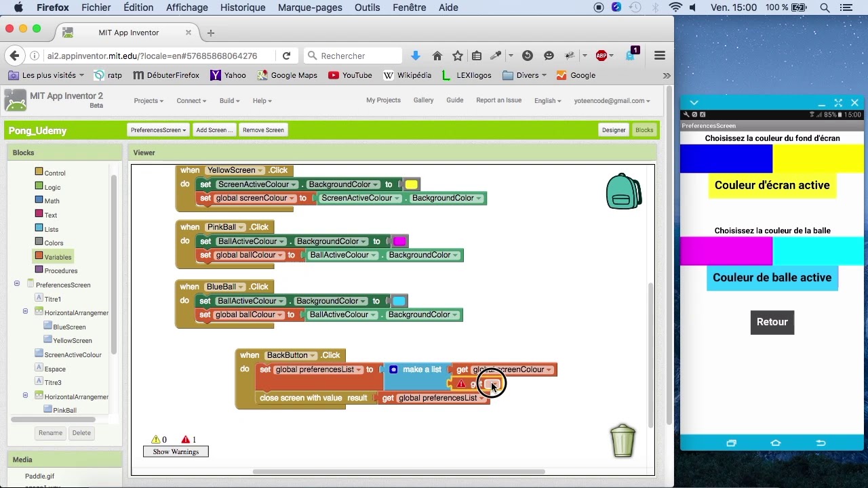The height and width of the screenshot is (488, 868).
Task: Open the YellowScreen component dropdown in block
Action: (x=236, y=170)
